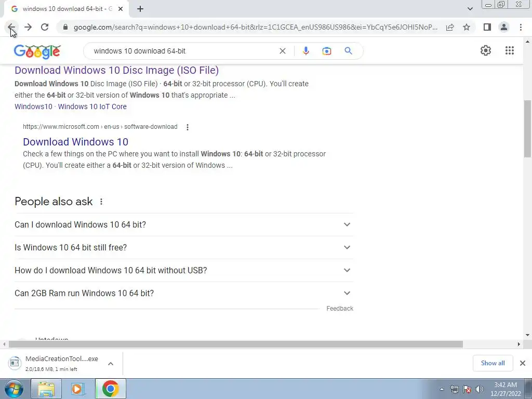Open Windows Explorer from the taskbar

(46, 389)
